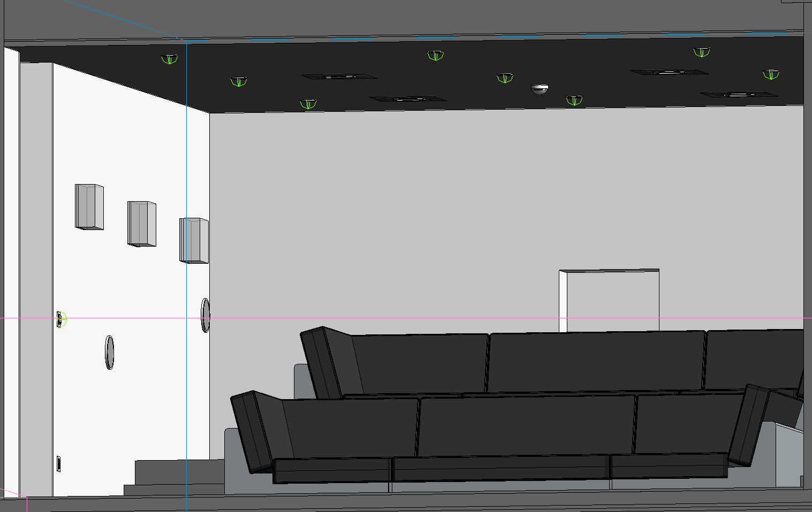Select the middle wall speaker on the left wall
The width and height of the screenshot is (812, 512).
[140, 224]
